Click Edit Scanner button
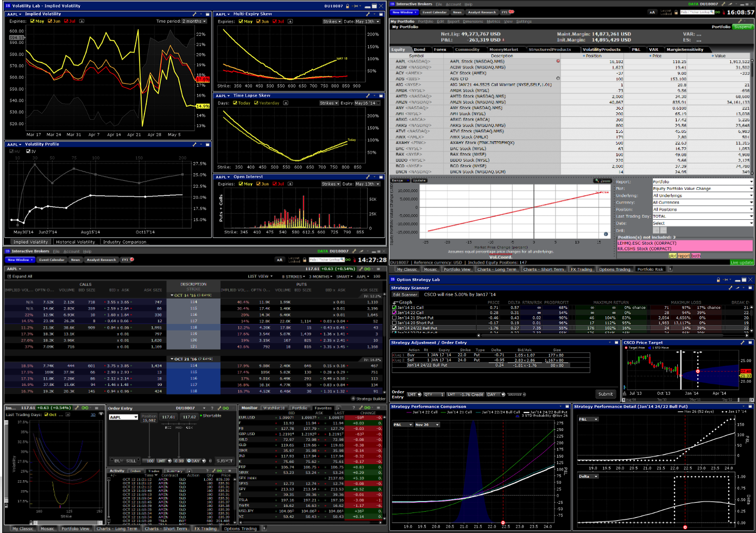756x533 pixels. click(x=405, y=295)
